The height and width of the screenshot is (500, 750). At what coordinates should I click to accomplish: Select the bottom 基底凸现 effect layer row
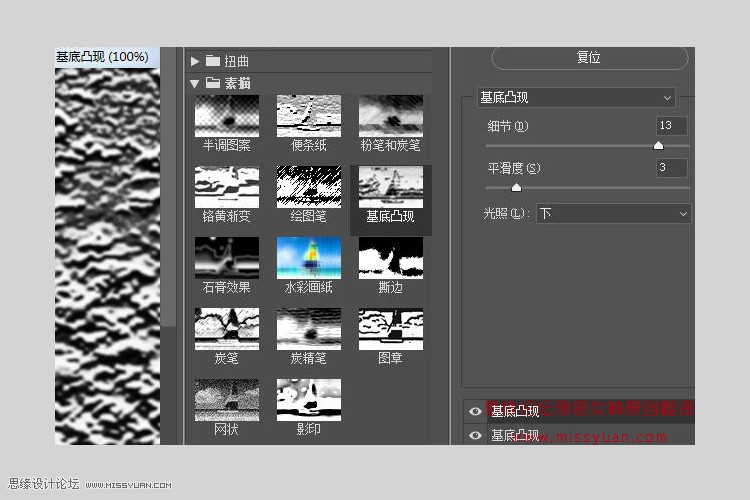click(x=579, y=434)
